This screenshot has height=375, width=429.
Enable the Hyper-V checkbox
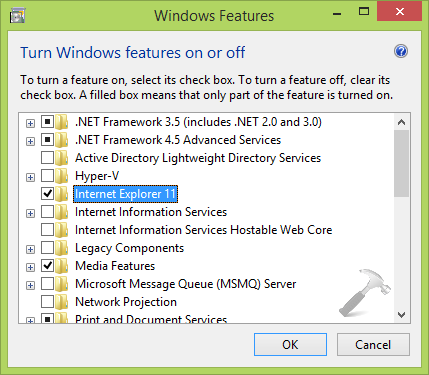click(47, 176)
